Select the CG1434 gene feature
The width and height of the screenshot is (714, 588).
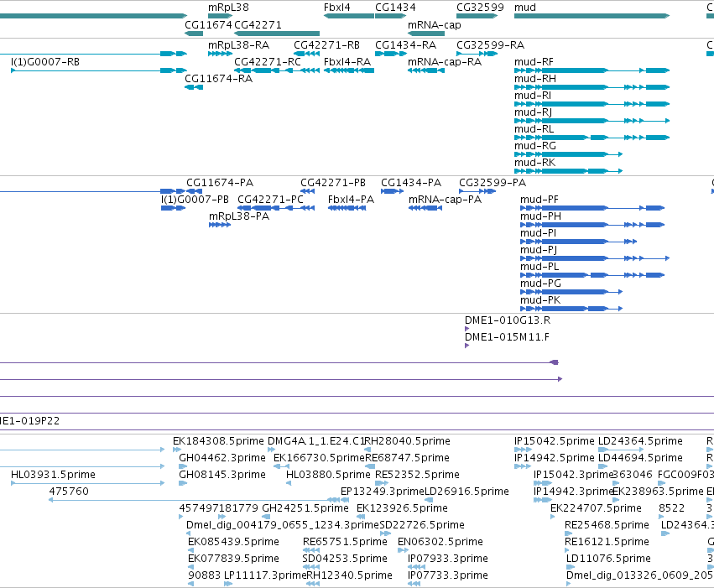(x=390, y=16)
